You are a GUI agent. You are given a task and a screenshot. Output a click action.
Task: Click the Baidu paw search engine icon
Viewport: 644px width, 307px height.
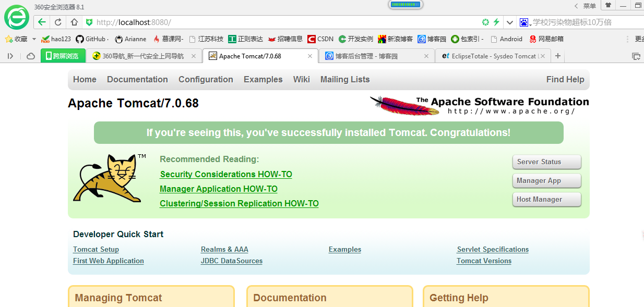pyautogui.click(x=524, y=22)
